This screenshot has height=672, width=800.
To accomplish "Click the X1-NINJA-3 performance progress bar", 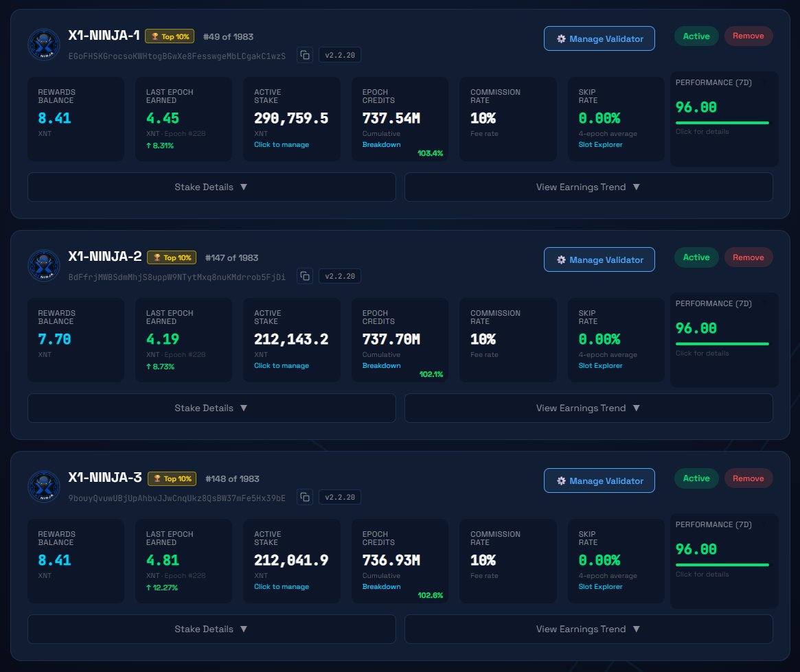I will [722, 565].
